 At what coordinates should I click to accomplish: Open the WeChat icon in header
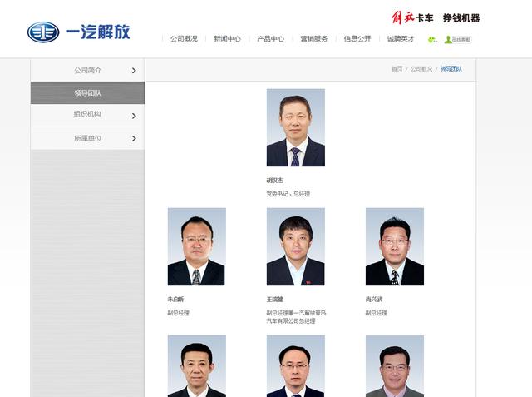tap(432, 40)
